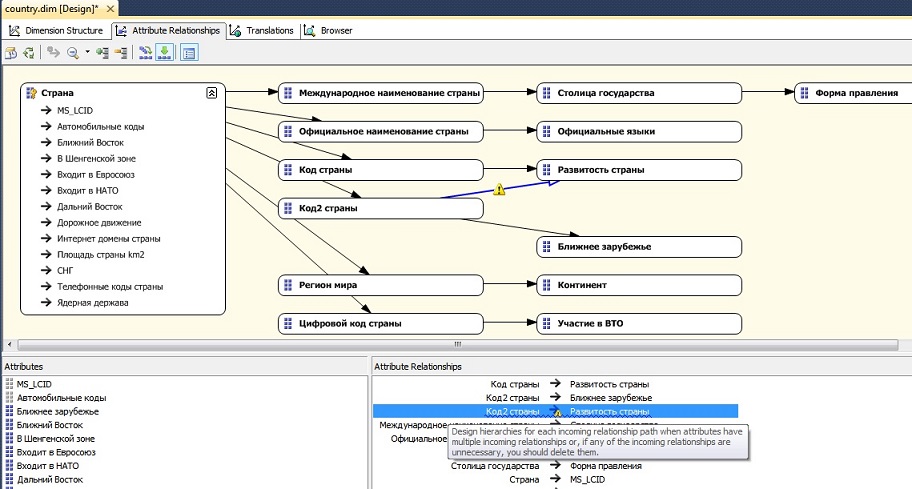
Task: Click the Развитость страны diagram node icon
Action: pos(546,170)
